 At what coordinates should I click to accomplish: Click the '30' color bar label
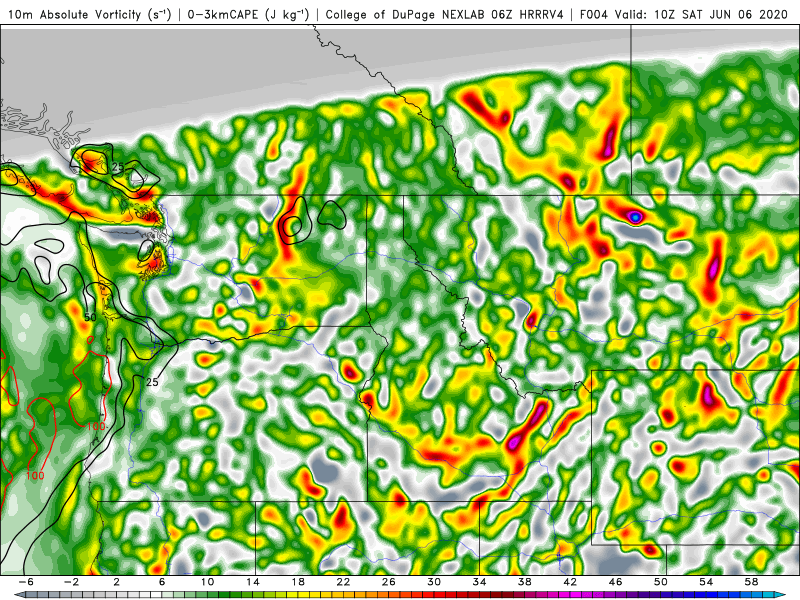[434, 582]
